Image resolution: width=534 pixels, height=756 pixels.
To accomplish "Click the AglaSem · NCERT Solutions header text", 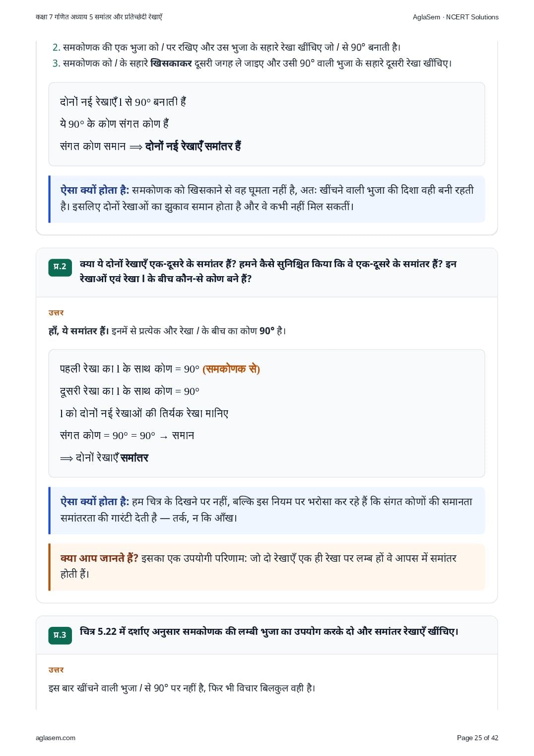I will point(456,17).
